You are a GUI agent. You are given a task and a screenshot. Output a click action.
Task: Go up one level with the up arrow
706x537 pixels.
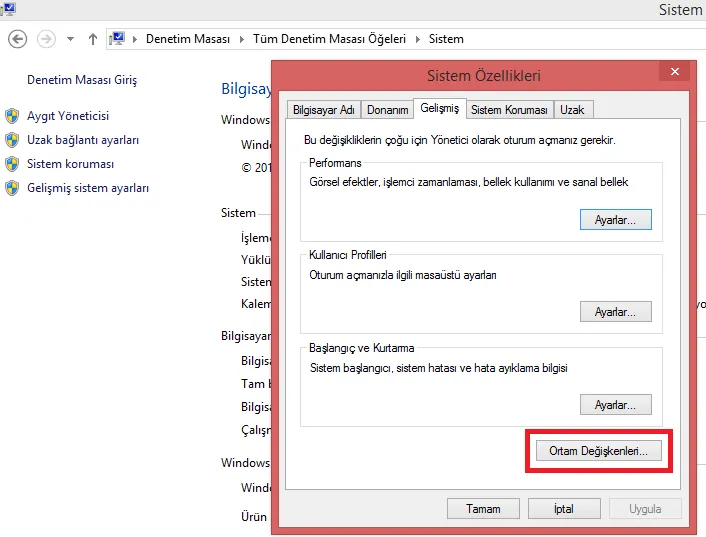(93, 39)
